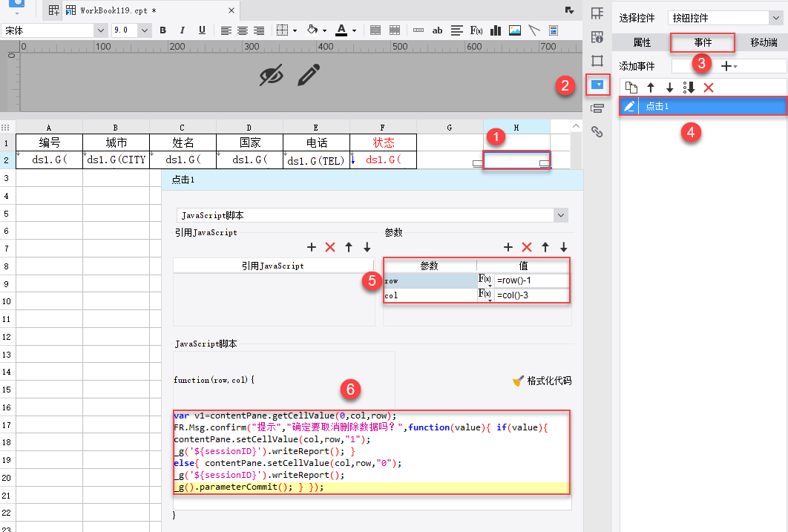The height and width of the screenshot is (532, 788).
Task: Expand the font color dropdown arrow
Action: click(x=354, y=31)
